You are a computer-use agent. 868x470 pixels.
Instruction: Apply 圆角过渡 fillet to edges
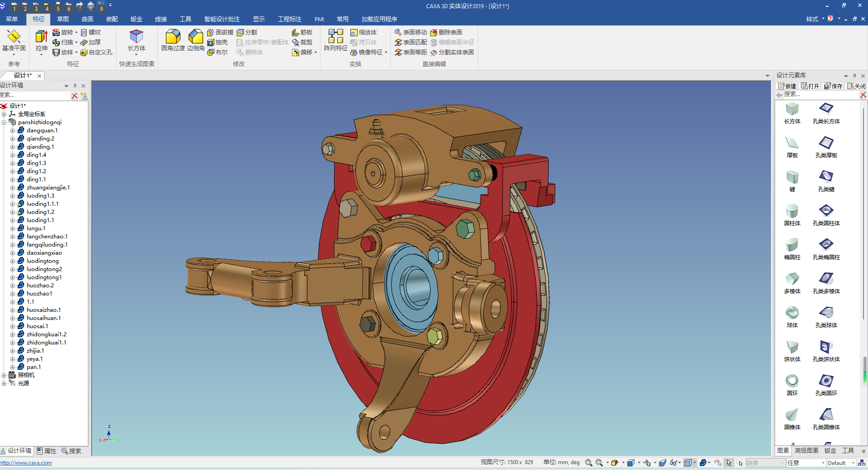pos(173,40)
